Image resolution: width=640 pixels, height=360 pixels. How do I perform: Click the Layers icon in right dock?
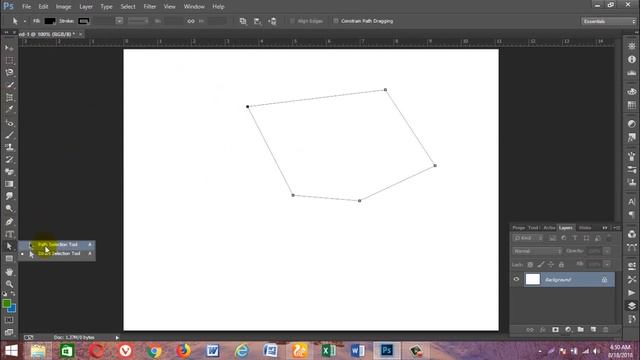[x=631, y=306]
